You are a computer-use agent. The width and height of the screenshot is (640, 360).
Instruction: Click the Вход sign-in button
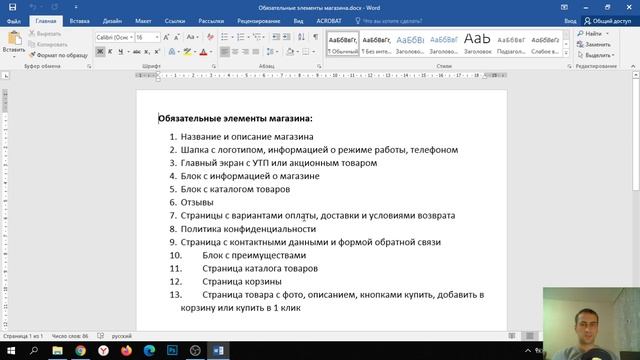pyautogui.click(x=570, y=21)
